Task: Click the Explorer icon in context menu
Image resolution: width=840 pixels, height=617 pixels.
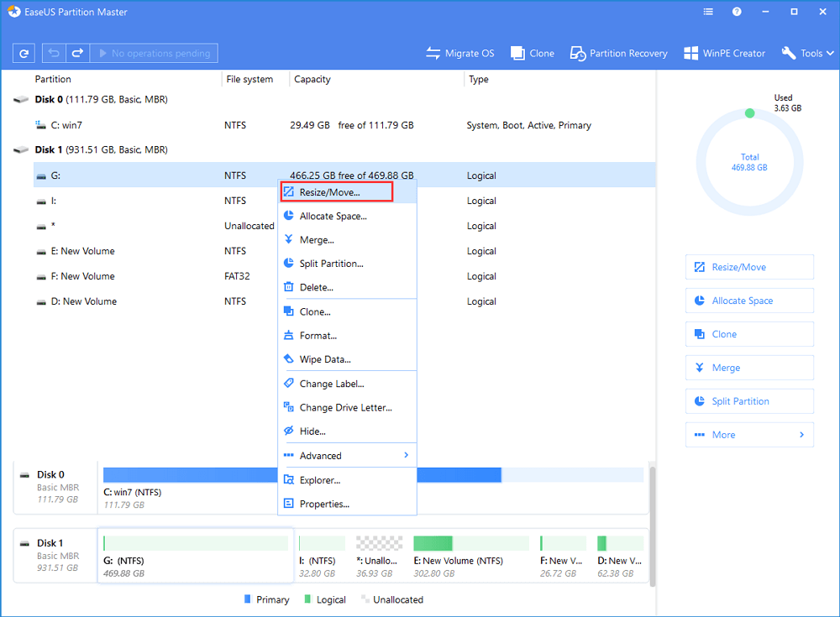Action: [289, 480]
